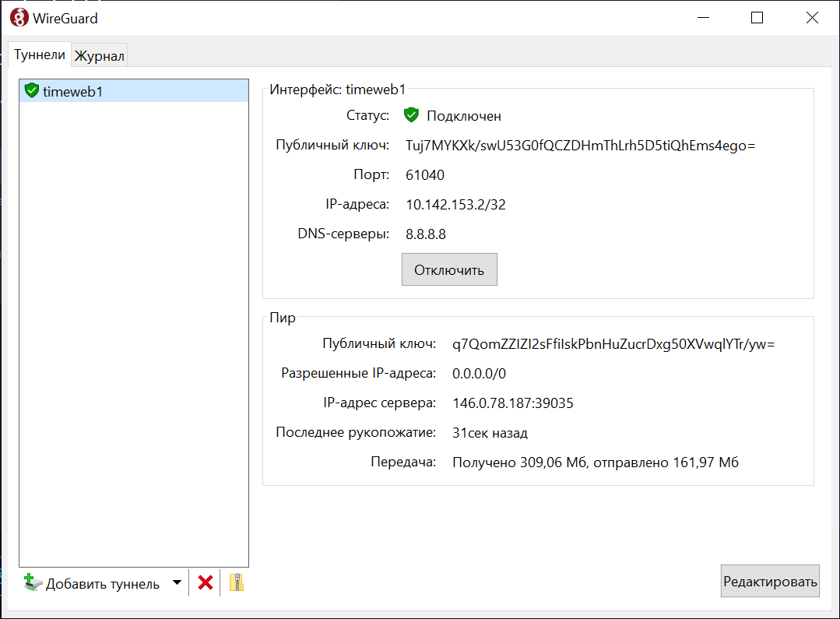Minimize the WireGuard window
840x619 pixels.
[704, 18]
